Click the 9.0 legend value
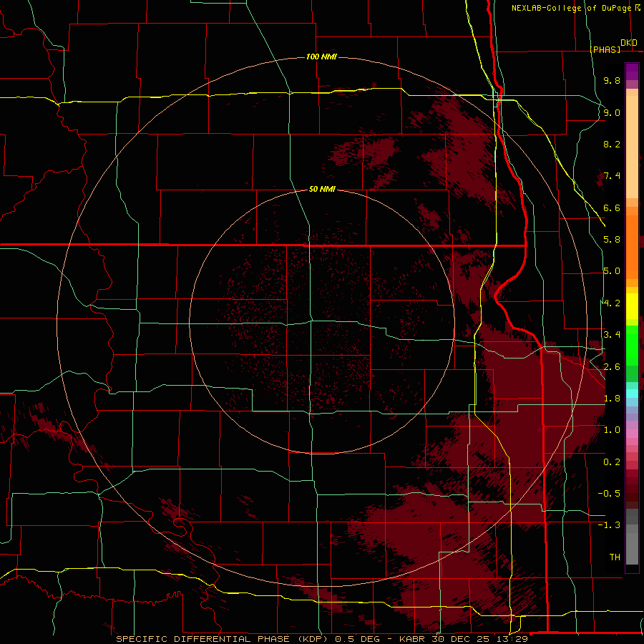This screenshot has width=644, height=644. [x=612, y=112]
